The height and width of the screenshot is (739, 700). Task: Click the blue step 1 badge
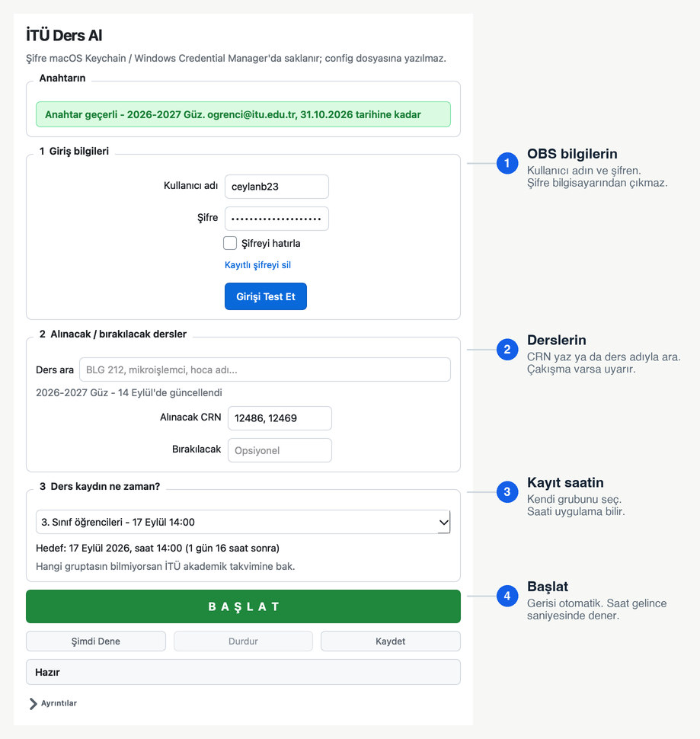[507, 163]
